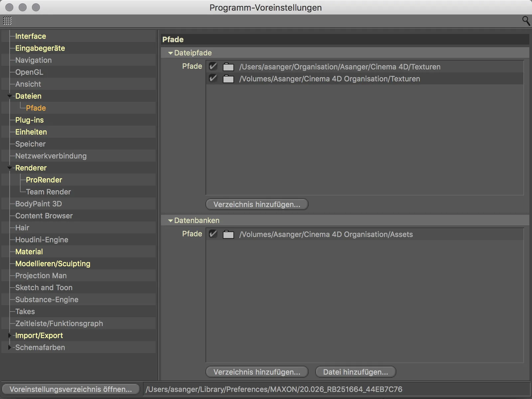532x399 pixels.
Task: Open ProRender settings
Action: pyautogui.click(x=44, y=180)
